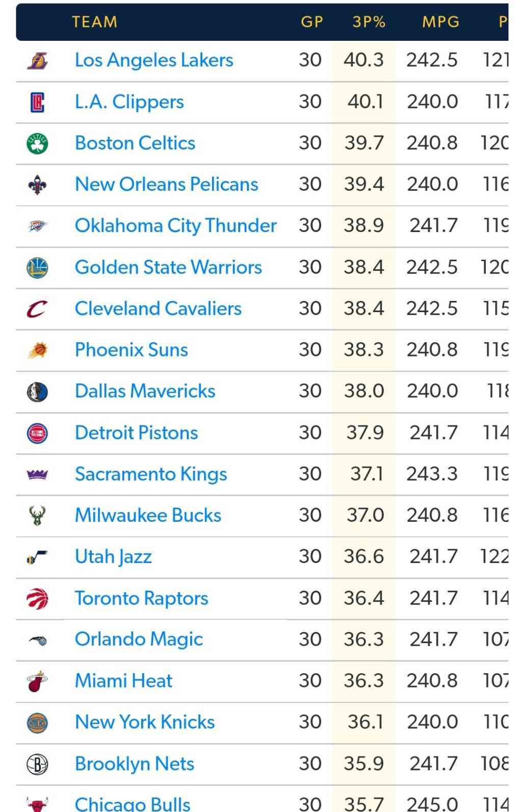Click the Los Angeles Lakers logo icon
The width and height of the screenshot is (524, 812).
coord(37,61)
